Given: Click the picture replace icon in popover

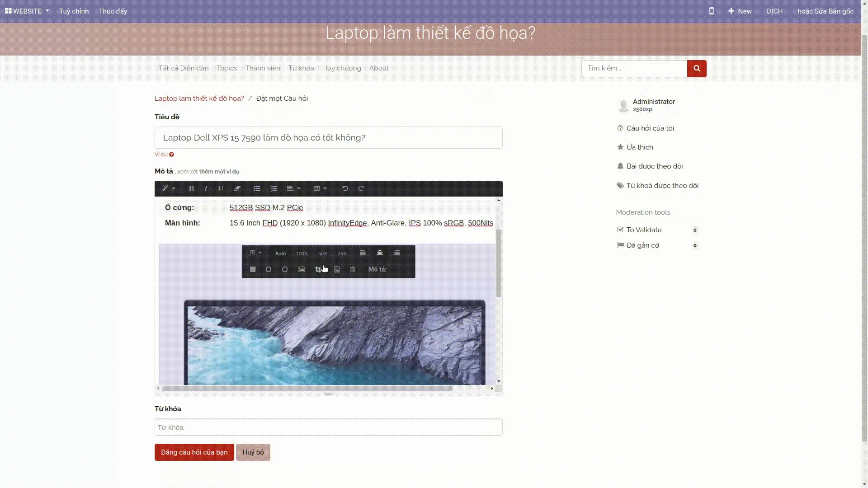Looking at the screenshot, I should pos(302,269).
